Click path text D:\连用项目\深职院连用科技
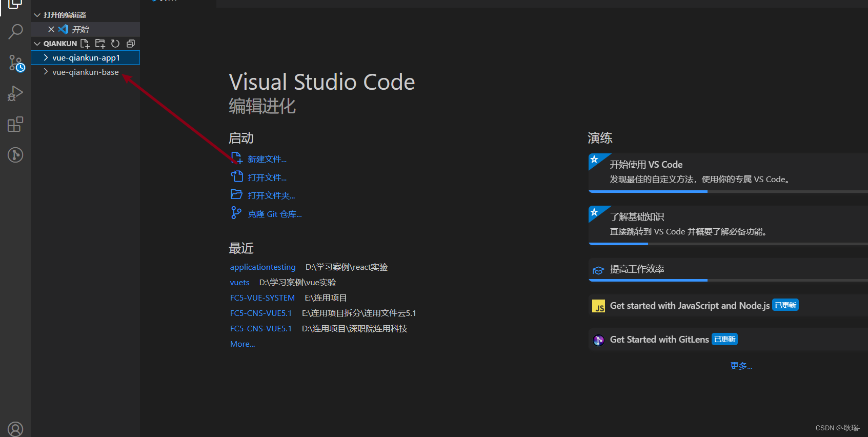Image resolution: width=868 pixels, height=437 pixels. pyautogui.click(x=354, y=329)
